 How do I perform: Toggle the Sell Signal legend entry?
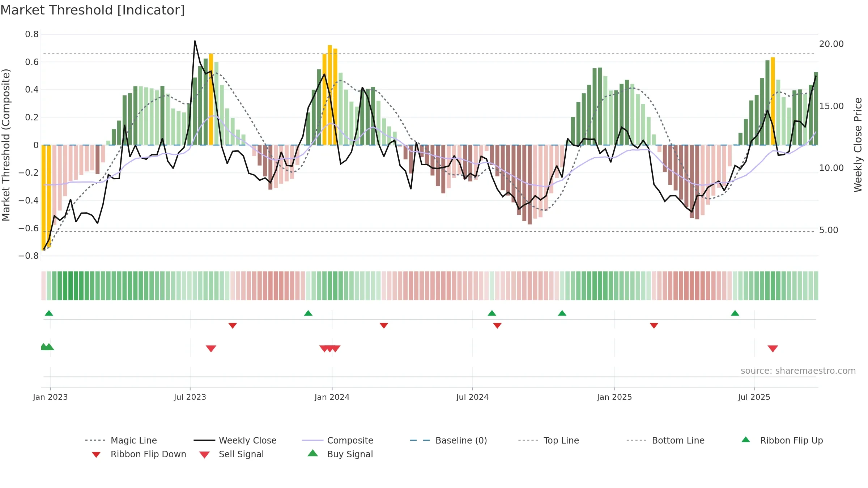(231, 454)
